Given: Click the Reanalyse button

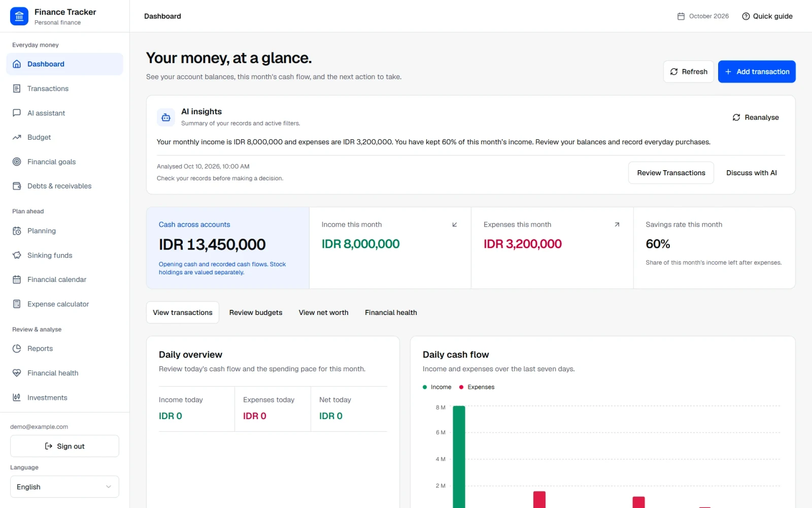Looking at the screenshot, I should tap(756, 117).
